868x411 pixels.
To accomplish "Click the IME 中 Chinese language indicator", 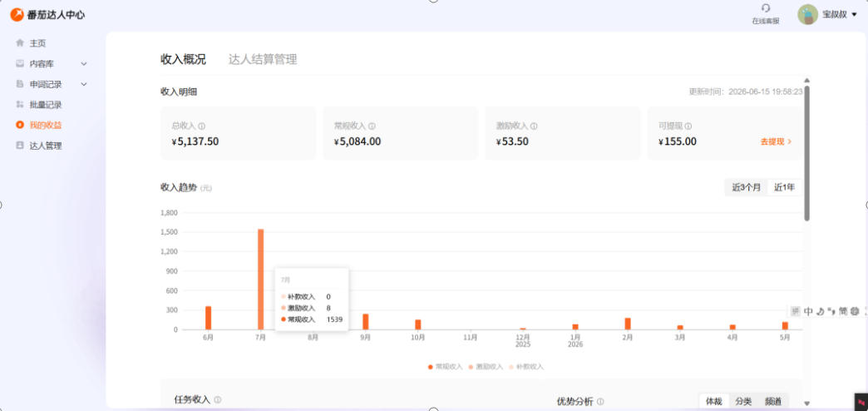I will [808, 311].
